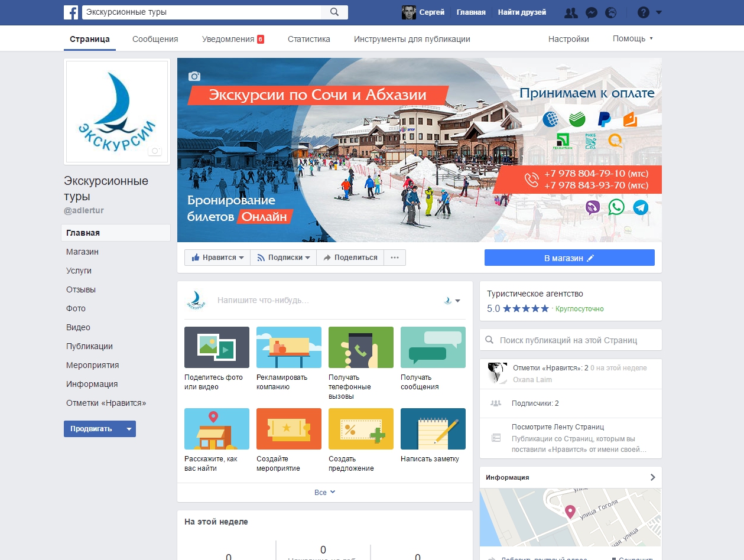Expand the 'Все' show all options

click(x=325, y=492)
